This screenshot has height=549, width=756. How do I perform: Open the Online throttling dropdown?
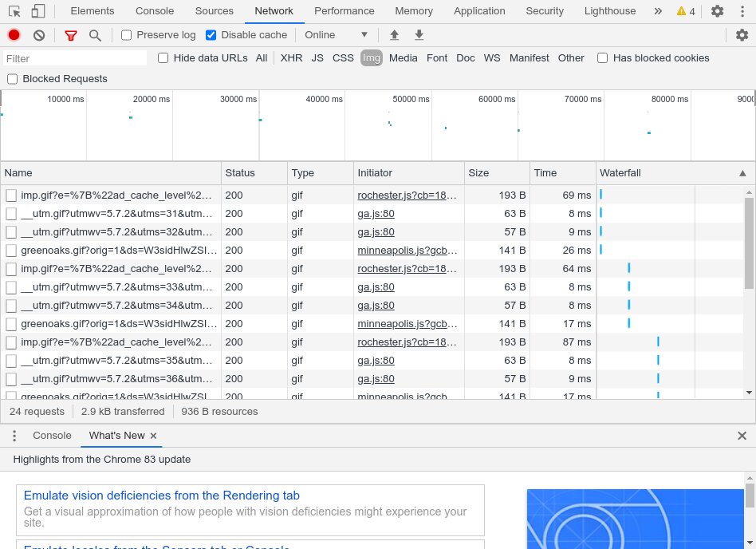point(336,35)
